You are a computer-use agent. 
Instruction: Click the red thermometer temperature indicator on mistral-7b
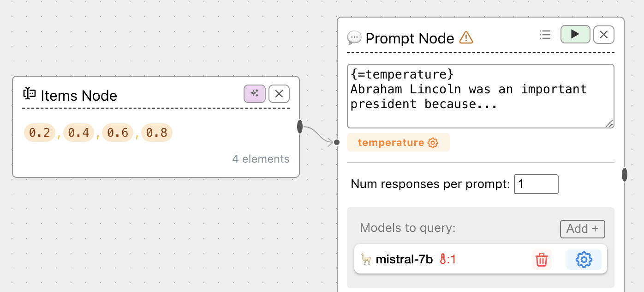point(447,260)
